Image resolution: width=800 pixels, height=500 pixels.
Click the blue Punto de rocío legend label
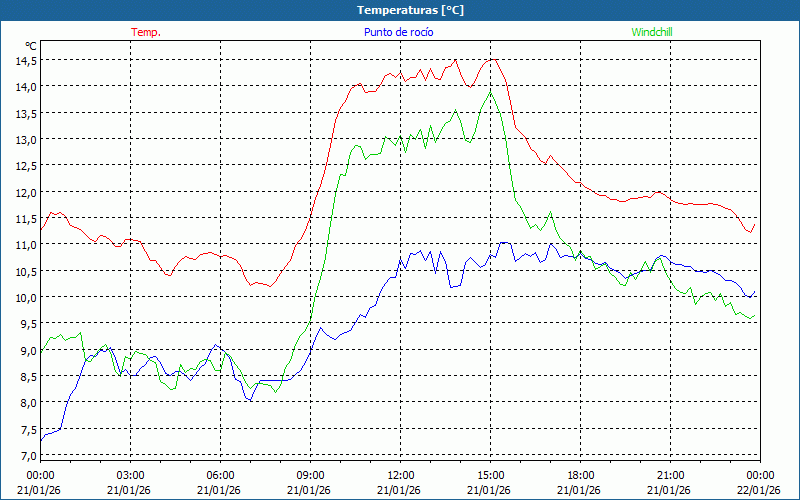(398, 32)
